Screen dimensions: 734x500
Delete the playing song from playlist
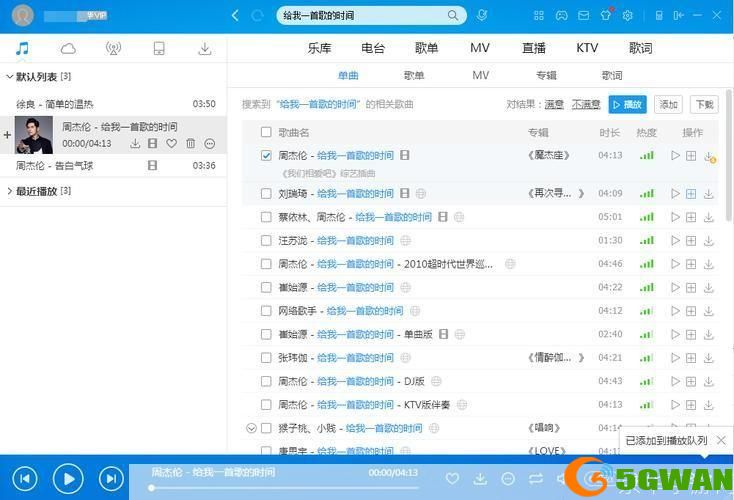[x=191, y=143]
